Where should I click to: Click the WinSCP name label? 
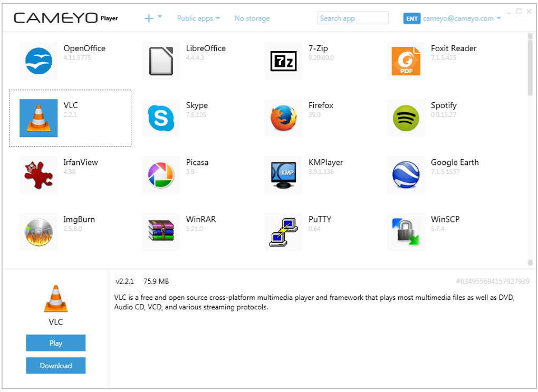coord(445,219)
